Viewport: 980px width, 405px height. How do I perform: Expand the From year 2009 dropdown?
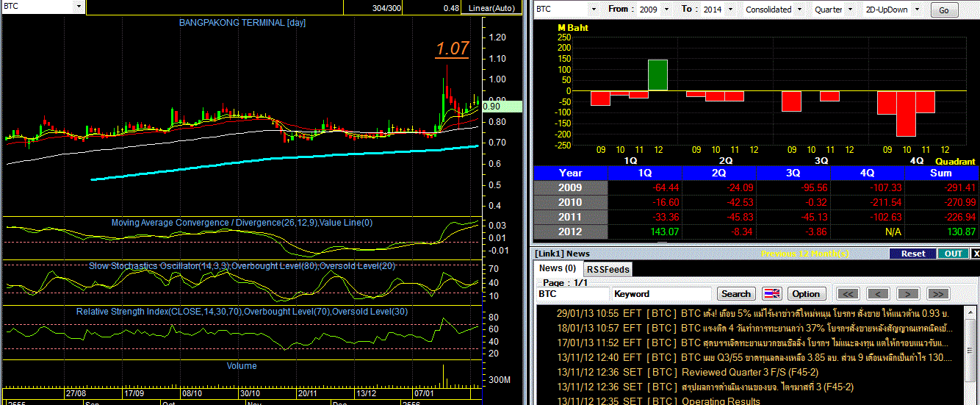point(666,10)
